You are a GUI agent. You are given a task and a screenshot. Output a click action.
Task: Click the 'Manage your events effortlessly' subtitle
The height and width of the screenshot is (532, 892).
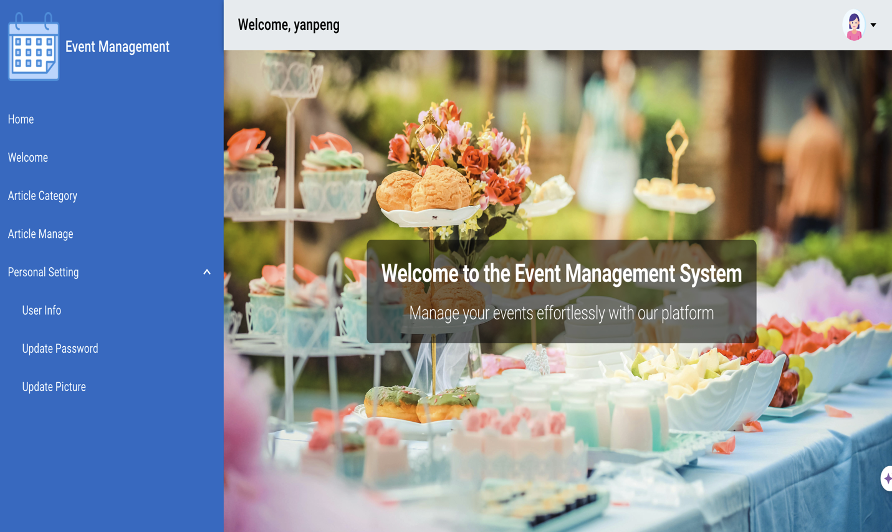[x=561, y=313]
